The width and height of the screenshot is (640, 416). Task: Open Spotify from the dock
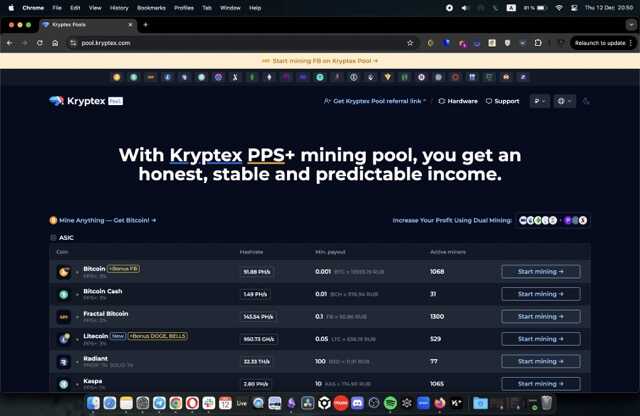(390, 403)
